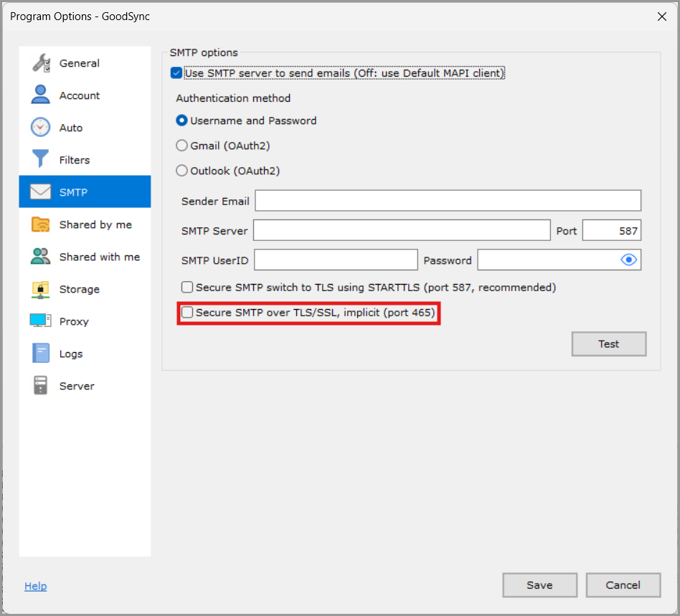This screenshot has width=680, height=616.
Task: Click the Port field showing 587
Action: click(611, 230)
